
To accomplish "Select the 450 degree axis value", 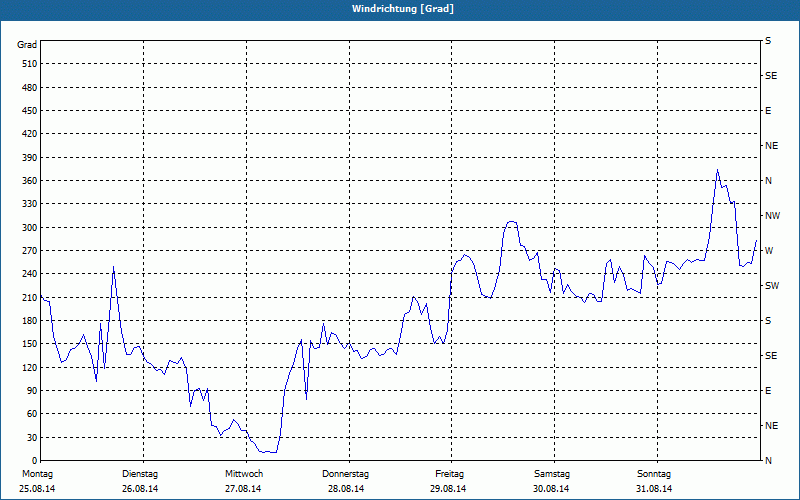I will tap(30, 111).
